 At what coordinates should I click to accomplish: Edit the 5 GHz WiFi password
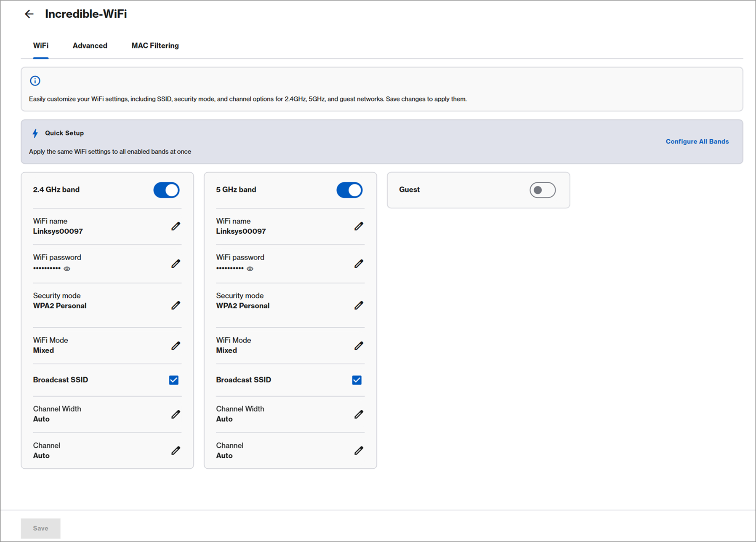(x=359, y=263)
